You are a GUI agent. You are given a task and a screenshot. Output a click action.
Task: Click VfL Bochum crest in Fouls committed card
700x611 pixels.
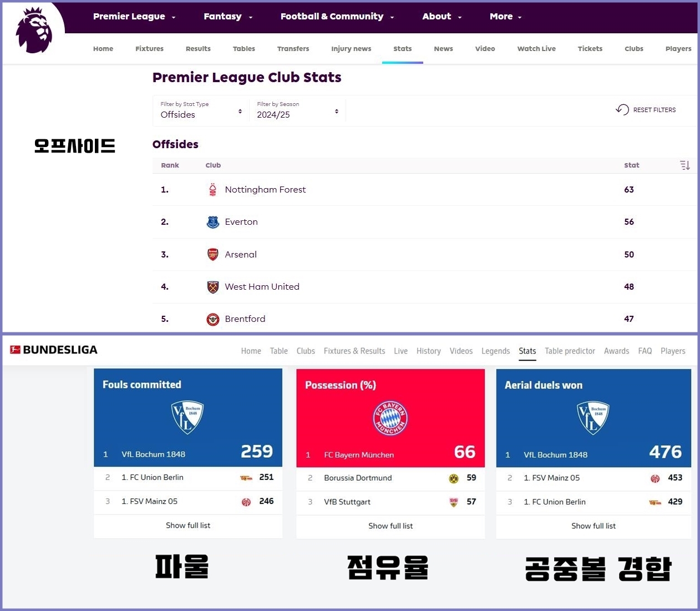tap(187, 417)
